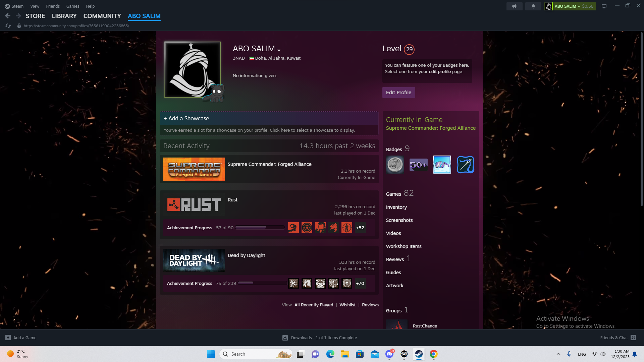Click the Level 29 badge circle
Viewport: 644px width, 362px height.
[x=409, y=49]
